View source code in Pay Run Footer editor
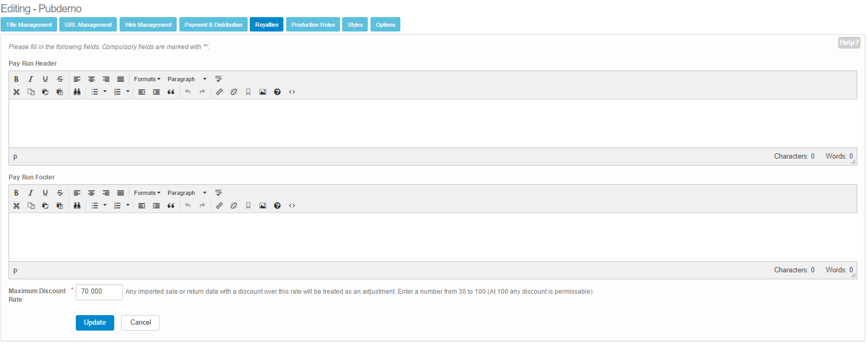 pyautogui.click(x=292, y=206)
